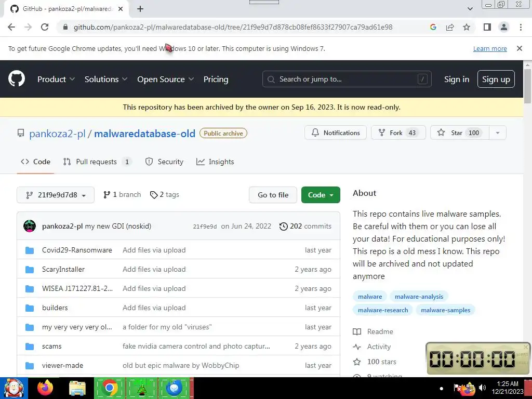The image size is (532, 399).
Task: Switch to the Code tab
Action: click(36, 162)
